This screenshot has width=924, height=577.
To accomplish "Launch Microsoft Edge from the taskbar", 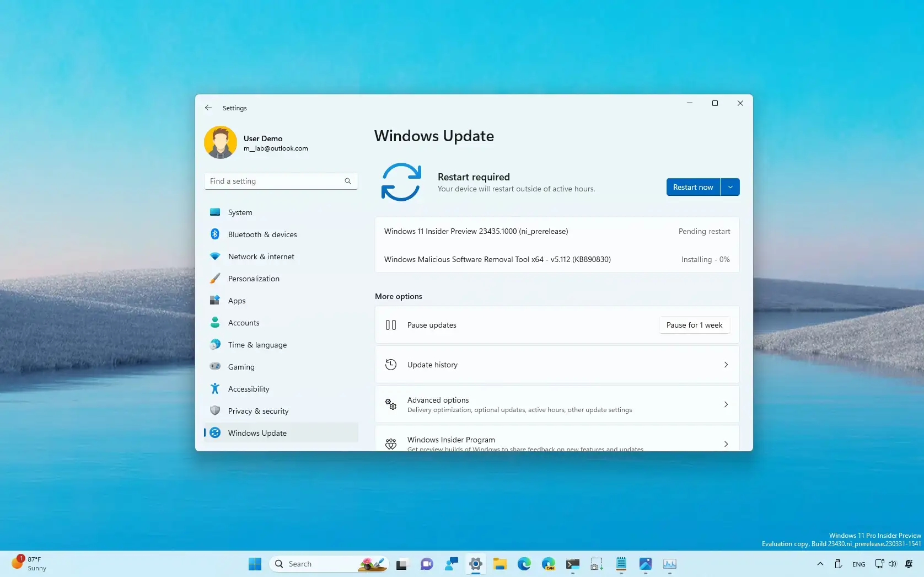I will [524, 564].
